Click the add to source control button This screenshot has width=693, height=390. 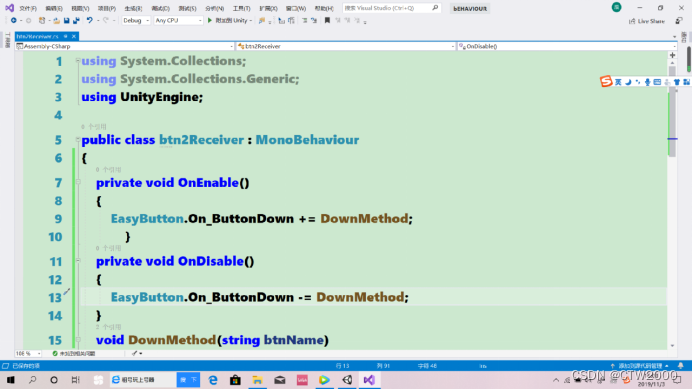click(x=640, y=366)
